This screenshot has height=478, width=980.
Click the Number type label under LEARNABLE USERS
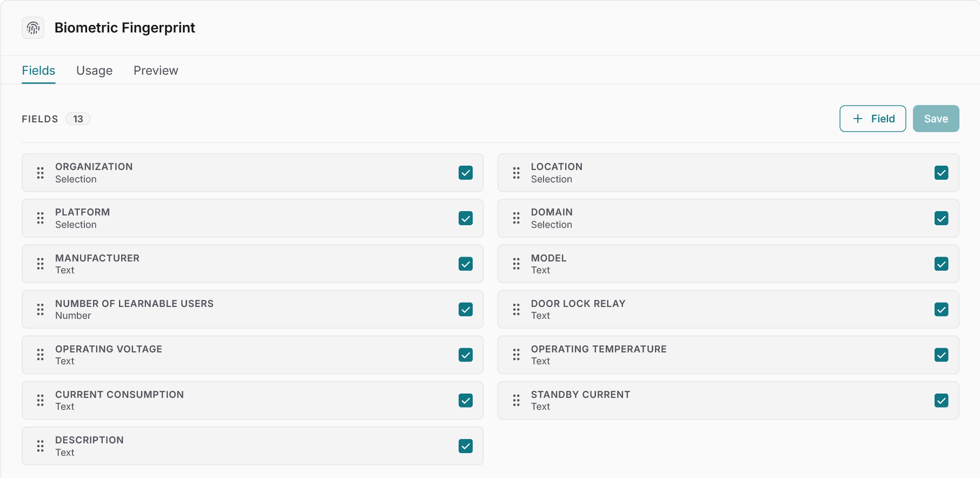tap(73, 316)
